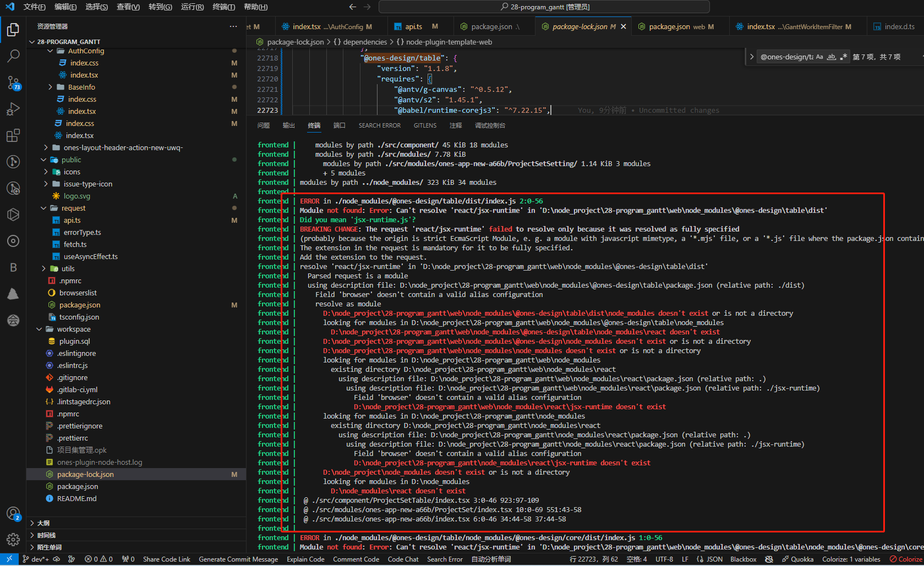Close the package-lock.json editor tab
This screenshot has width=924, height=566.
point(624,26)
